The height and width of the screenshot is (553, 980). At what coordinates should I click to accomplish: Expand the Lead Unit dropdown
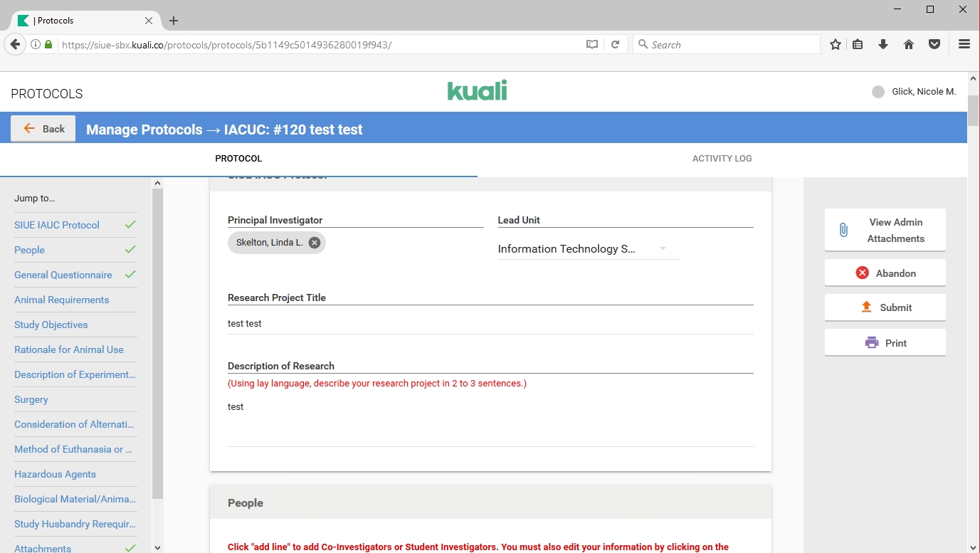pos(662,249)
